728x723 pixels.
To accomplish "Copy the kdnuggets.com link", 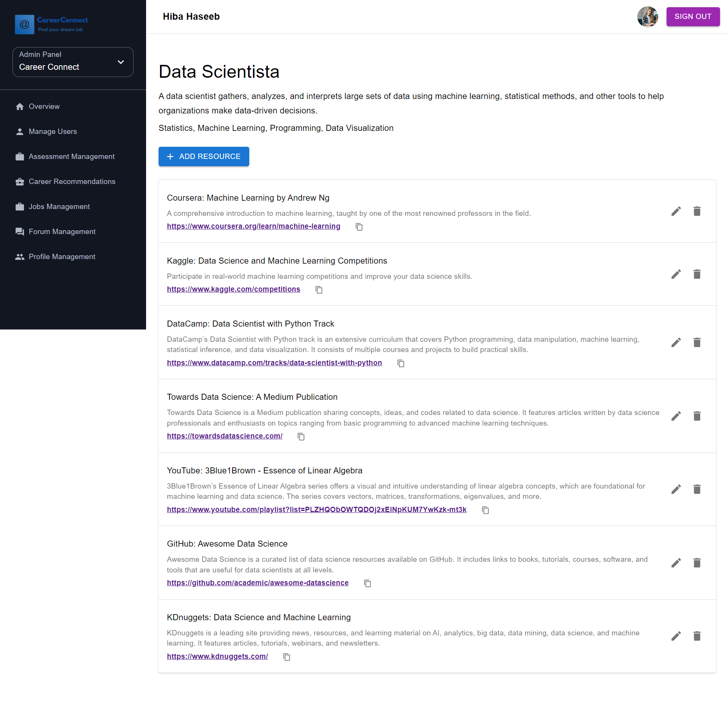I will [x=286, y=657].
